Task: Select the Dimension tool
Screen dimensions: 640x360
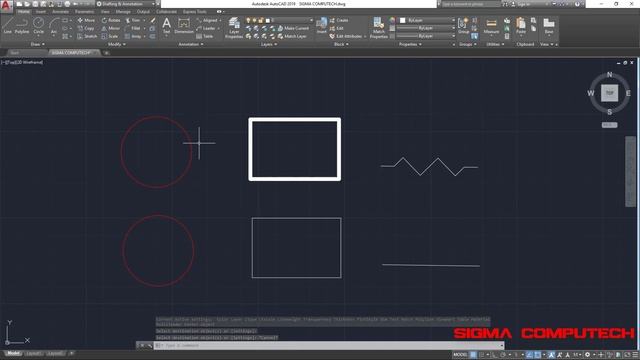Action: point(184,25)
